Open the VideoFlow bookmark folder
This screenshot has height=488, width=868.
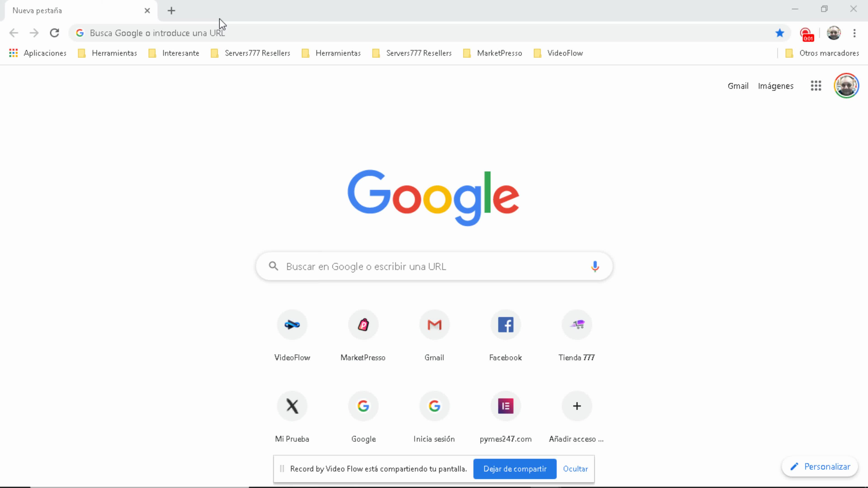pos(558,53)
